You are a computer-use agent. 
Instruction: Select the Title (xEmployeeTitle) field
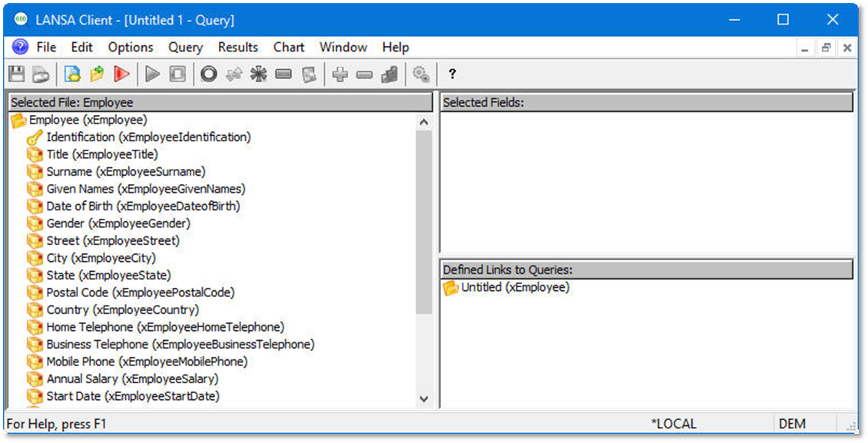[102, 154]
